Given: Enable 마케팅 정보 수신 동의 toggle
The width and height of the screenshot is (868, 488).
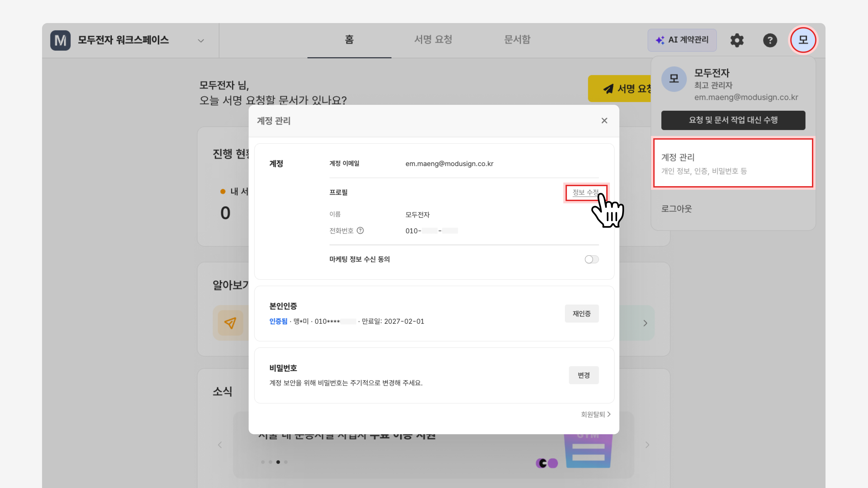Looking at the screenshot, I should click(x=591, y=259).
